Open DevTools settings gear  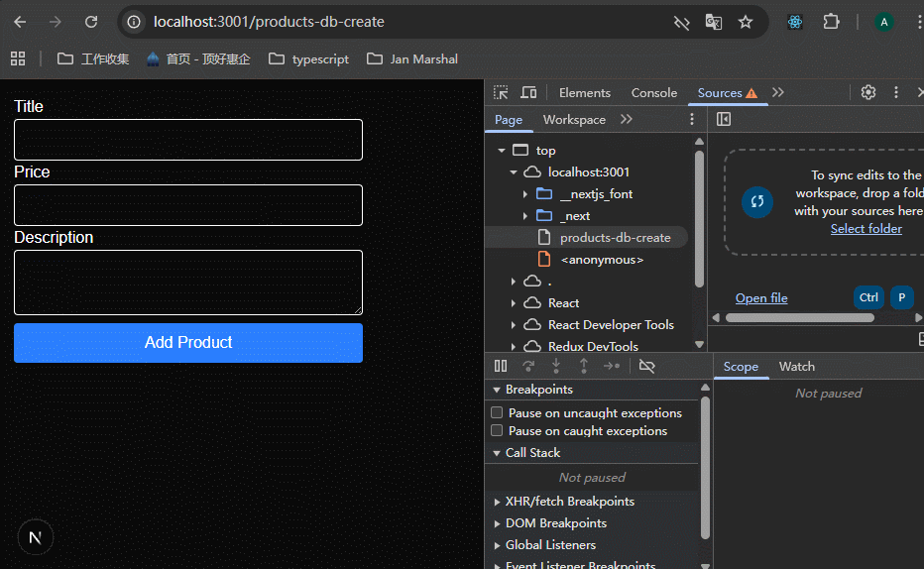coord(868,92)
